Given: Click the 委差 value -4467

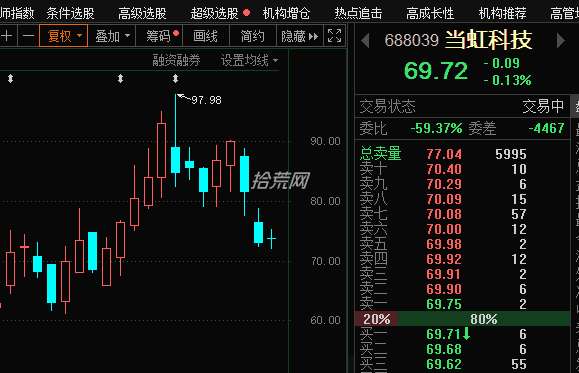Looking at the screenshot, I should (x=546, y=129).
